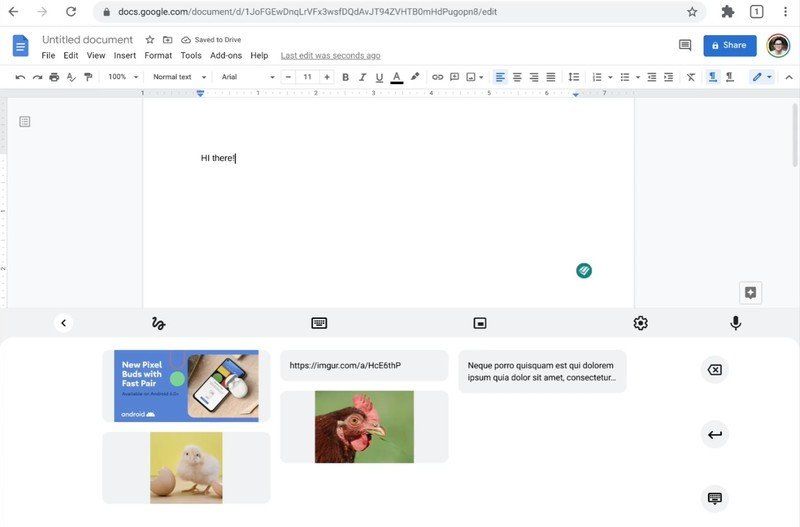Open bulleted list dropdown arrow
The width and height of the screenshot is (800, 527).
pyautogui.click(x=638, y=77)
